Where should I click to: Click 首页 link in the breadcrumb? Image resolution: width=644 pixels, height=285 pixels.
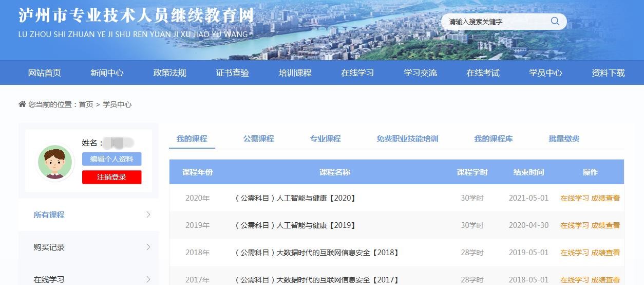tap(86, 104)
